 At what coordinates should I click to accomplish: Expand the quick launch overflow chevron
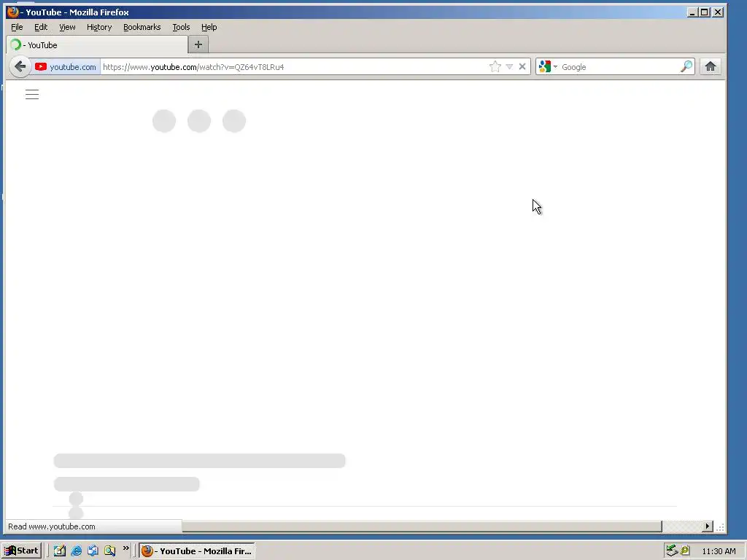point(125,548)
